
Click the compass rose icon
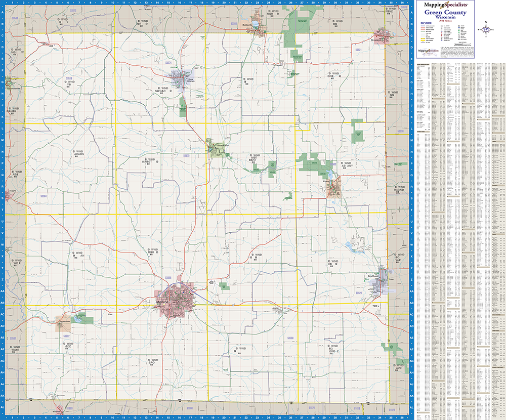pos(486,29)
